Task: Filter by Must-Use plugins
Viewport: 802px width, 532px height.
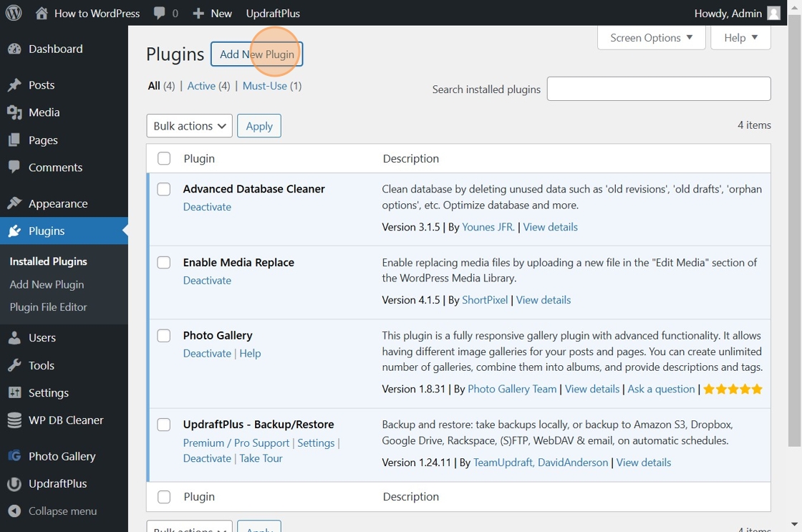Action: coord(265,86)
